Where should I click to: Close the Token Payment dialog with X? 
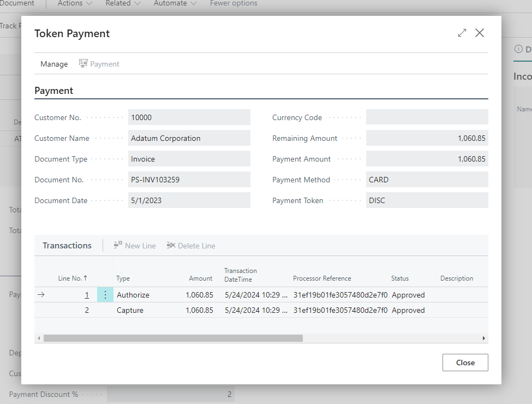[480, 33]
